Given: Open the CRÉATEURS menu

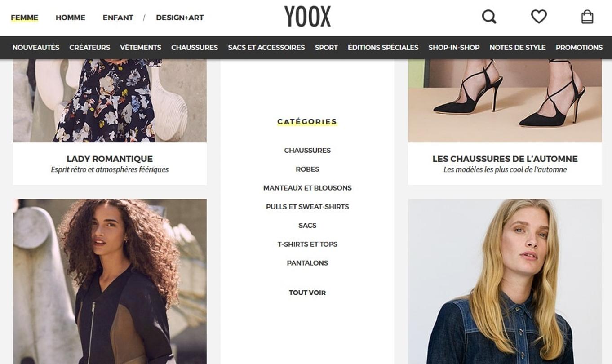Looking at the screenshot, I should pyautogui.click(x=90, y=47).
